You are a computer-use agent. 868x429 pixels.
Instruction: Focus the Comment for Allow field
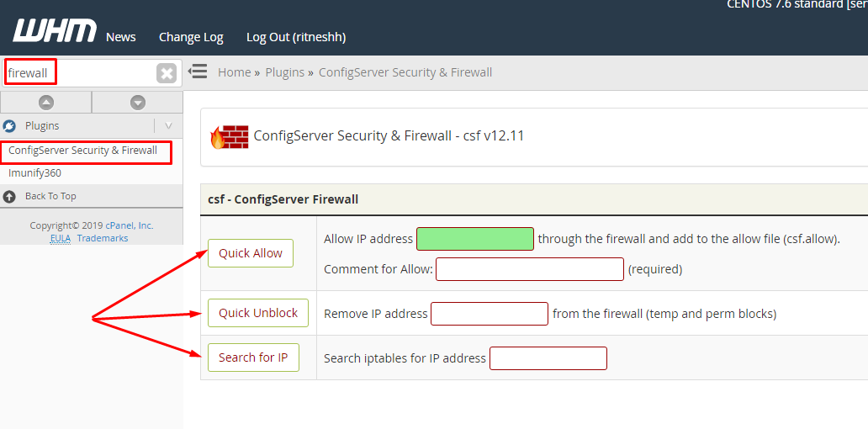click(x=529, y=269)
